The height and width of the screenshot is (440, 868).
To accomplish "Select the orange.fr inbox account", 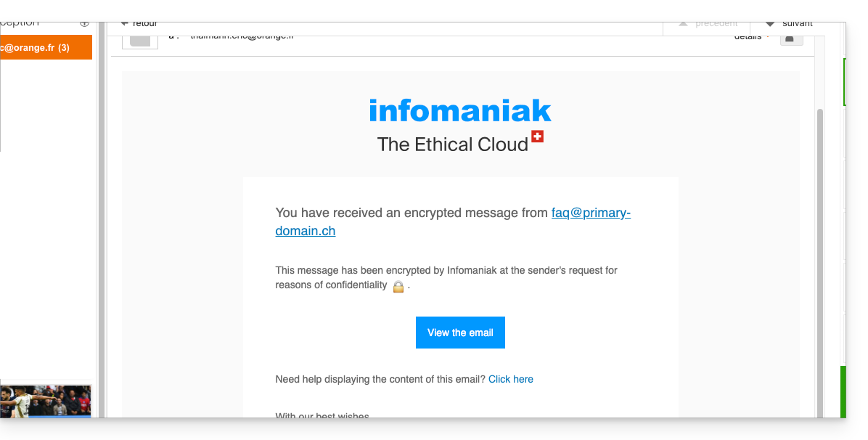I will tap(45, 48).
